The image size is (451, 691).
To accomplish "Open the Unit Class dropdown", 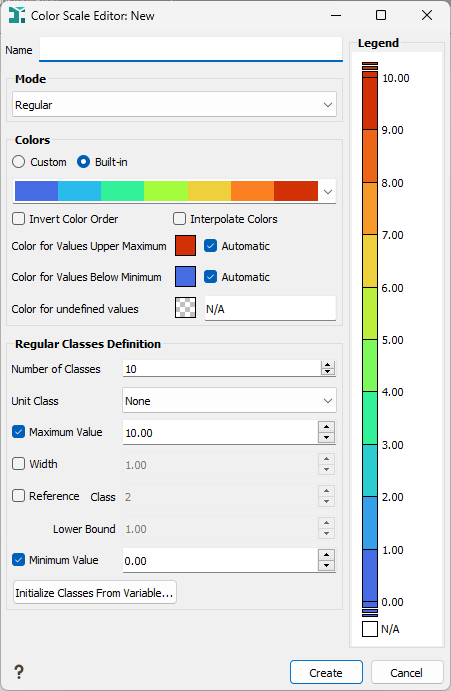I will tap(229, 401).
